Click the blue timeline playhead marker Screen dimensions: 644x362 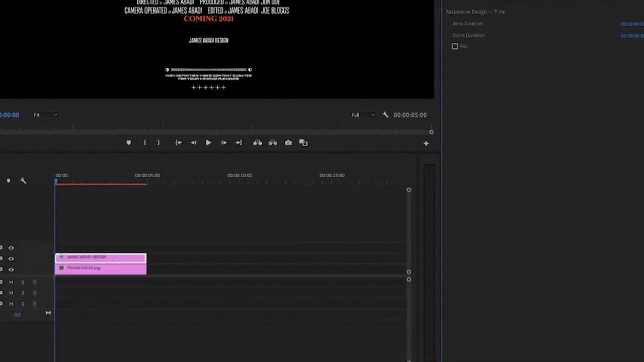[56, 181]
